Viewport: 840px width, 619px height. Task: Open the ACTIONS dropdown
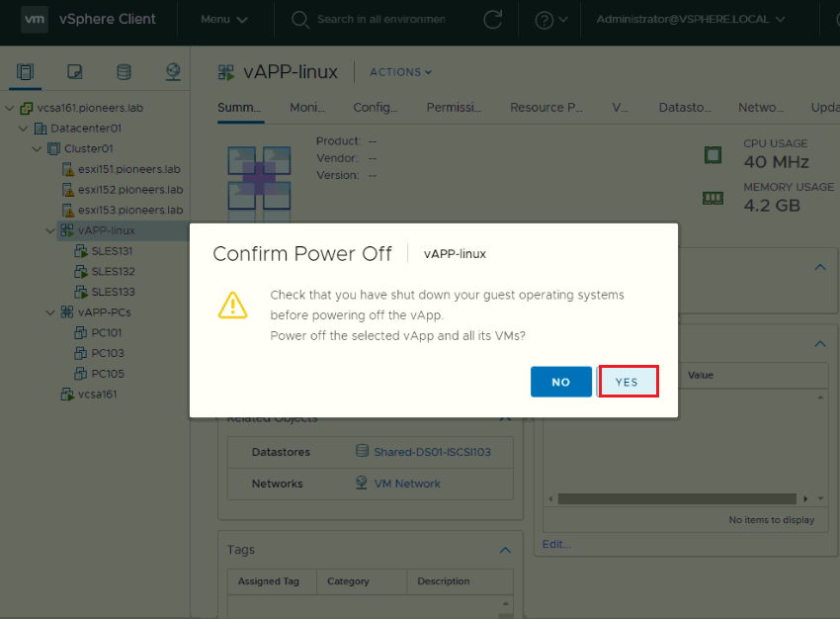(x=400, y=72)
